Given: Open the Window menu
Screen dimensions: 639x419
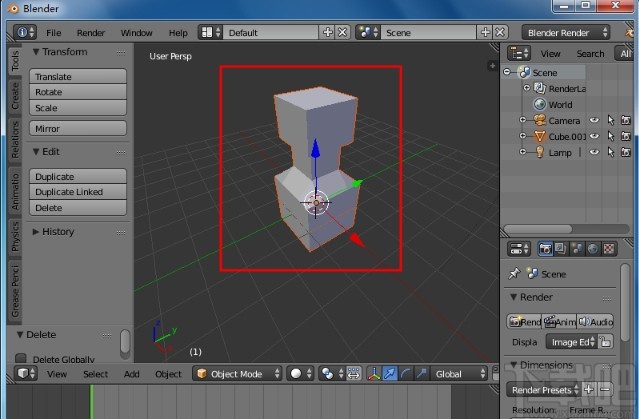Looking at the screenshot, I should tap(136, 32).
